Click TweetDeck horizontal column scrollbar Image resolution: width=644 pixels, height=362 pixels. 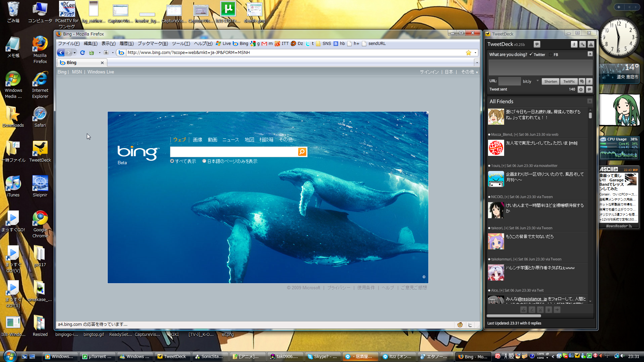(514, 316)
